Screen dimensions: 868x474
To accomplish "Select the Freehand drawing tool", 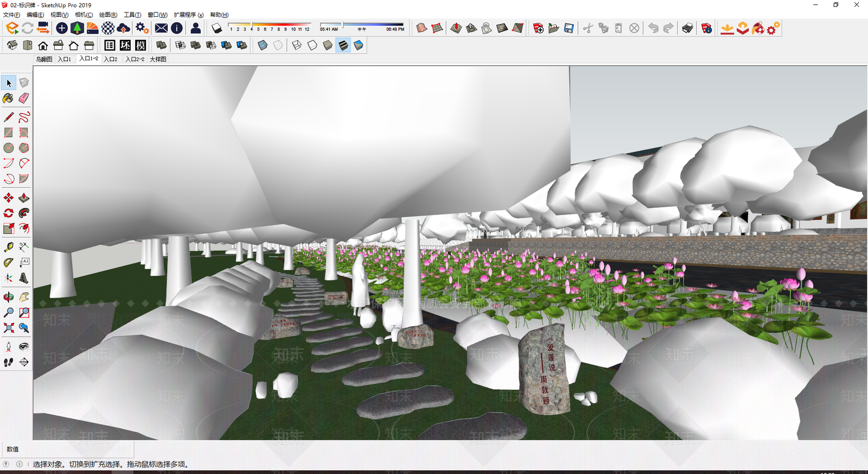I will coord(24,117).
